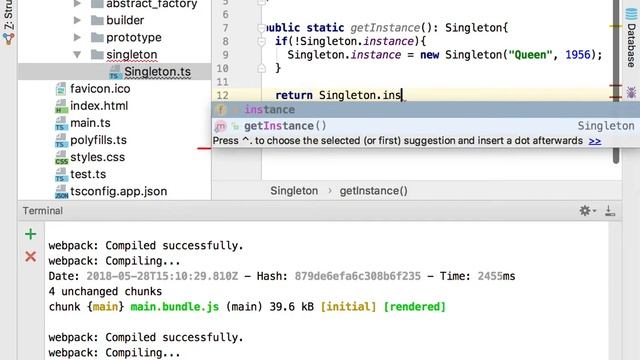The height and width of the screenshot is (360, 640).
Task: Collapse the singleton folder arrow
Action: point(77,54)
